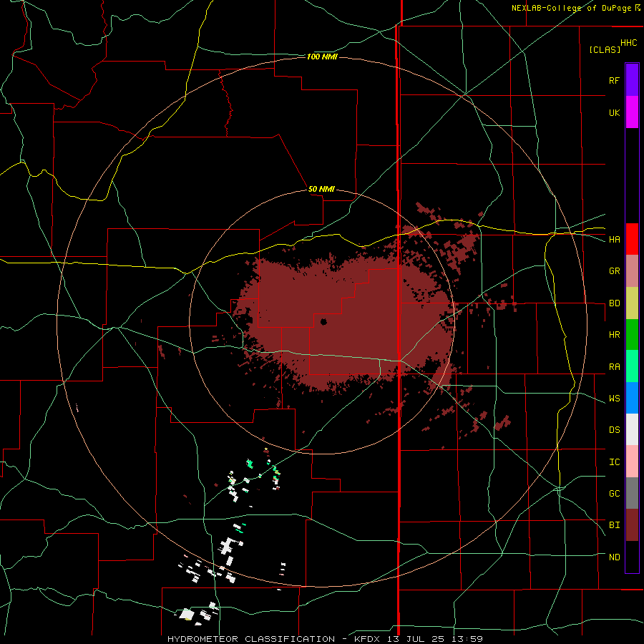
Task: Click the RF purple legend swatch
Action: coord(632,80)
